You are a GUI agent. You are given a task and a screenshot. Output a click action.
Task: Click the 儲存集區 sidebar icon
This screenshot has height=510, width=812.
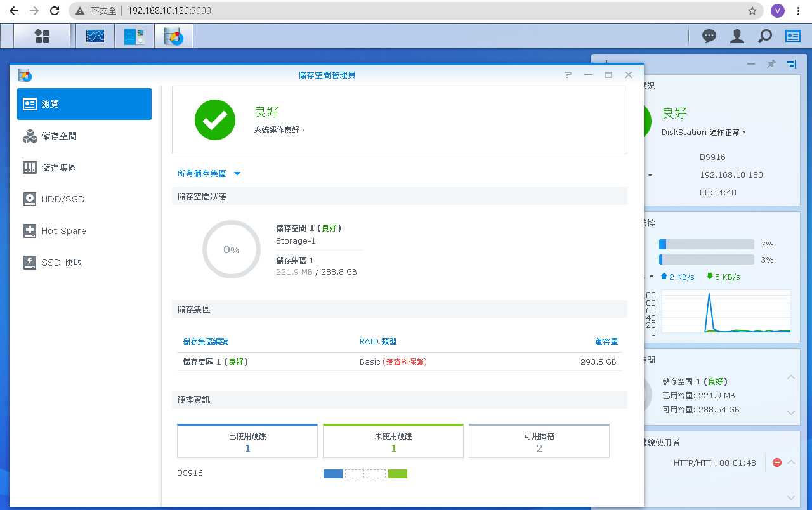tap(30, 167)
